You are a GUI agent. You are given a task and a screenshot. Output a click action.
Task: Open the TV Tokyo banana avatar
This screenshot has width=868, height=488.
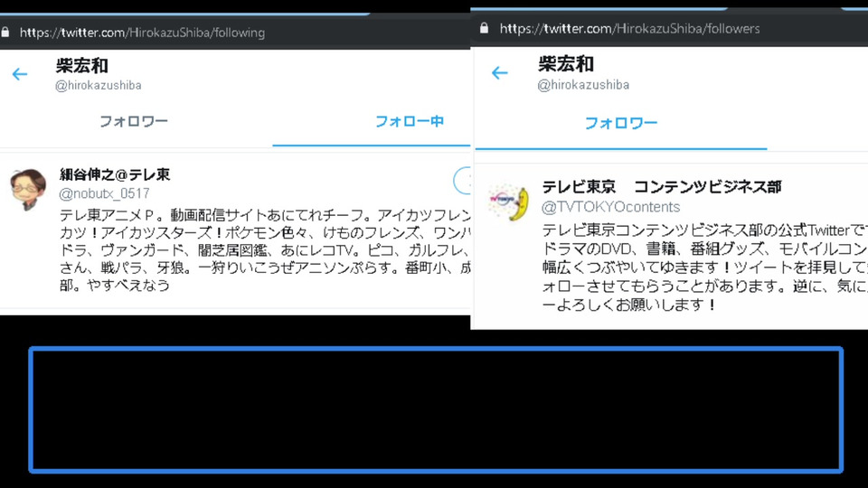pos(508,203)
